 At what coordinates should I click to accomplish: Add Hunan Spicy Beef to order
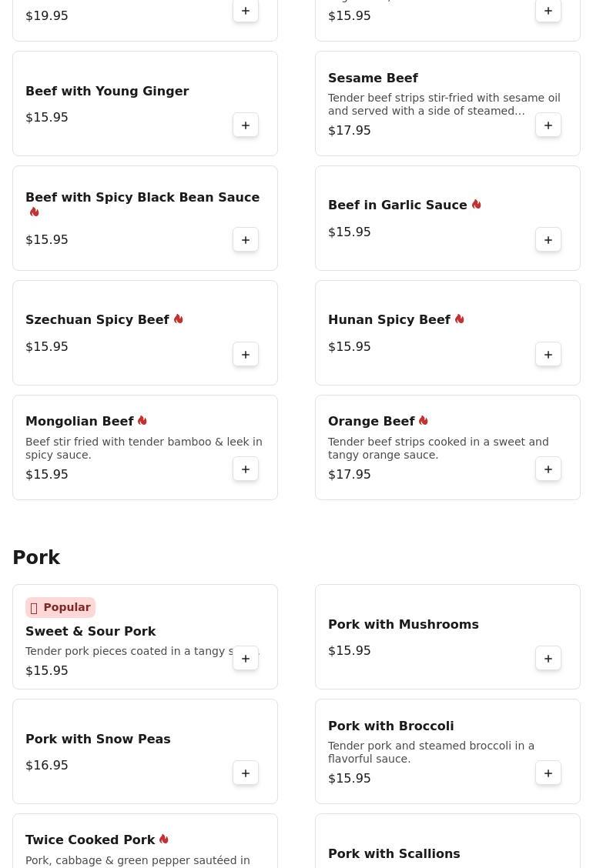548,355
